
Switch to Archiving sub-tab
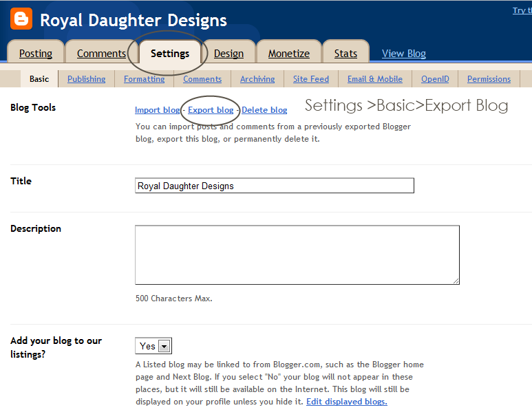point(257,79)
